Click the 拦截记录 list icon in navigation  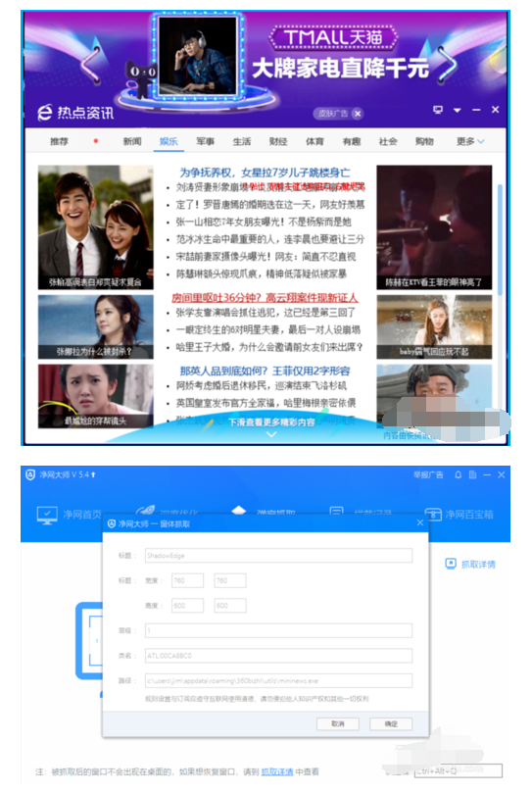click(x=337, y=511)
